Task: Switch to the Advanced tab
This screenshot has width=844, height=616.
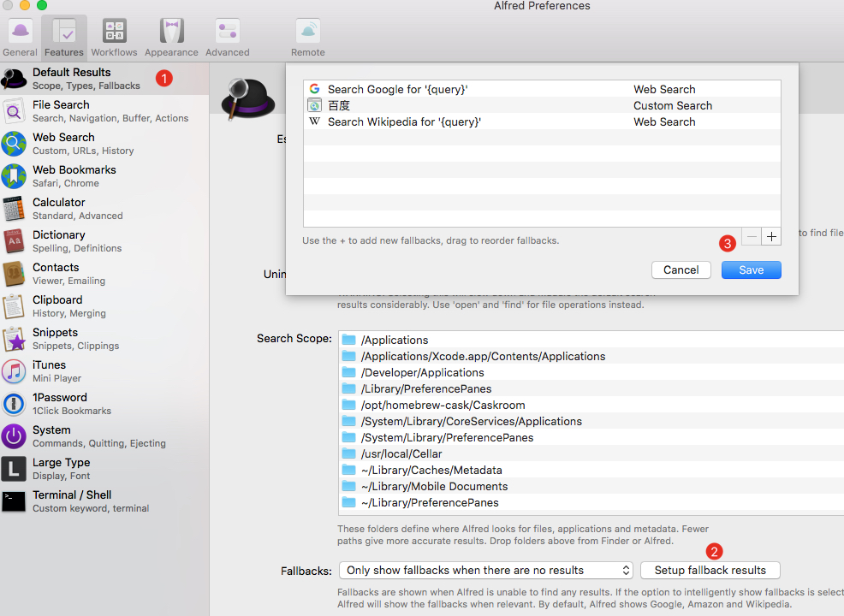Action: [226, 36]
